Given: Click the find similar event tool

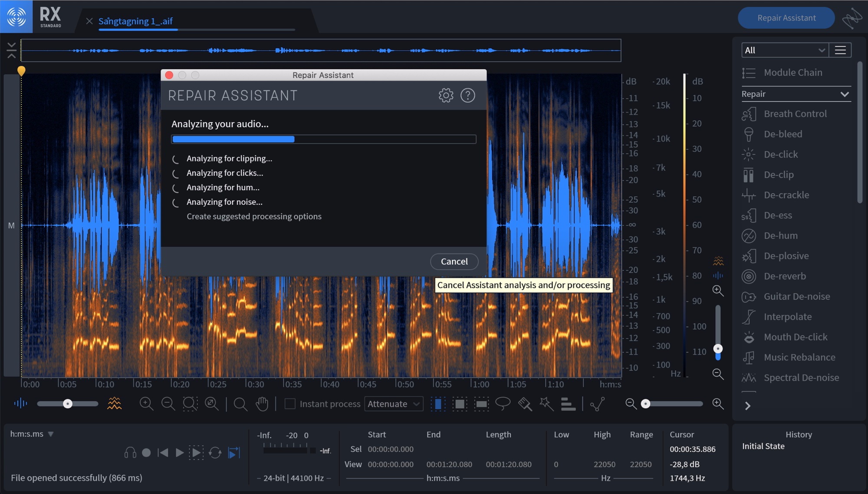Looking at the screenshot, I should click(598, 404).
